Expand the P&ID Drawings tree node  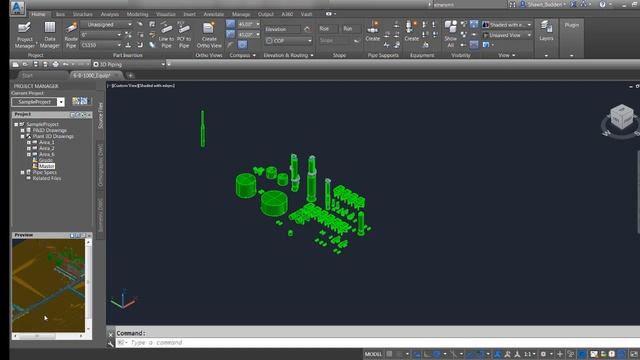[23, 130]
